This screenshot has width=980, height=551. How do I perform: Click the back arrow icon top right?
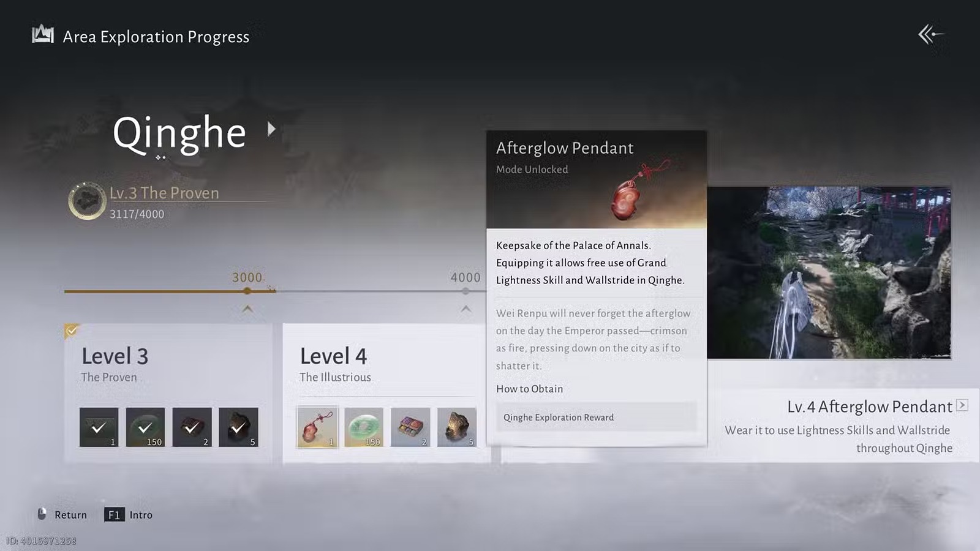(x=931, y=34)
